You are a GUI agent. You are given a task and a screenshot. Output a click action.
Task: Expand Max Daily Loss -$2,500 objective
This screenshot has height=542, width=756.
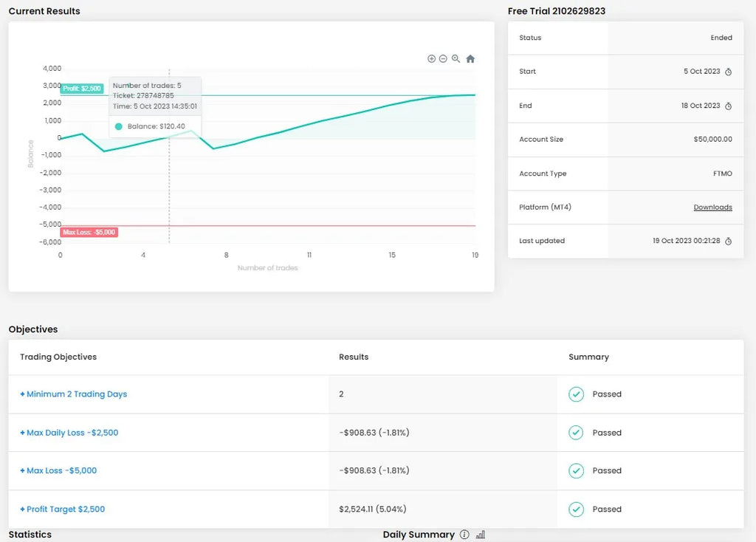pyautogui.click(x=69, y=433)
